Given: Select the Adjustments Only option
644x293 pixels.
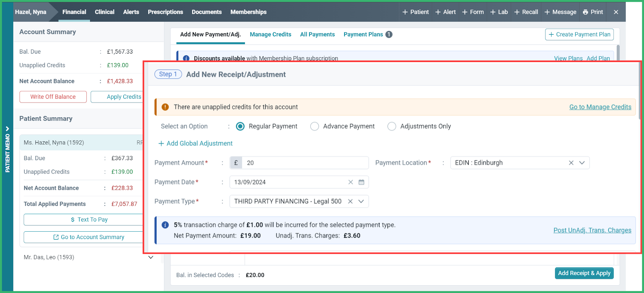Looking at the screenshot, I should (x=392, y=126).
